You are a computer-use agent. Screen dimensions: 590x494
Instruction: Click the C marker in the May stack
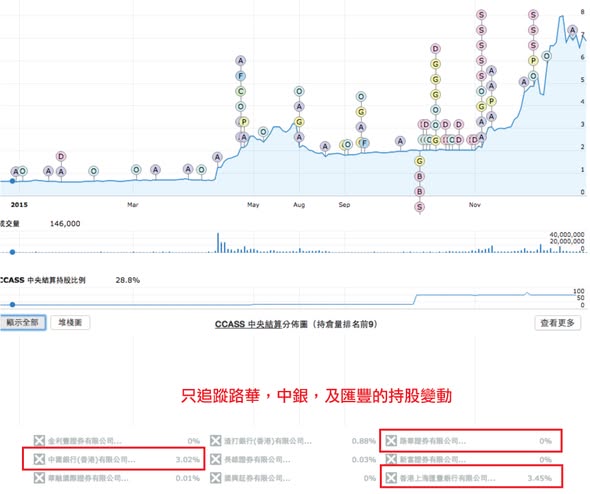tap(240, 91)
